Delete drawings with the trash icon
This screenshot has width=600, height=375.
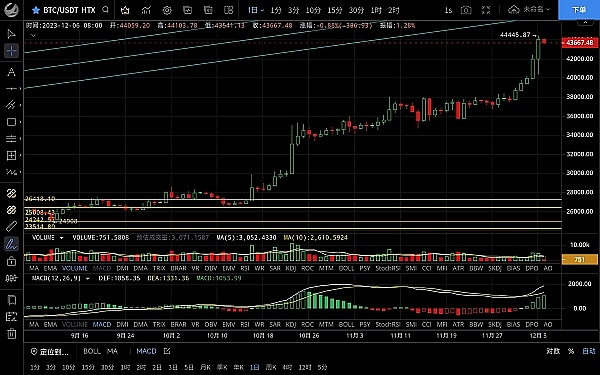(x=11, y=333)
